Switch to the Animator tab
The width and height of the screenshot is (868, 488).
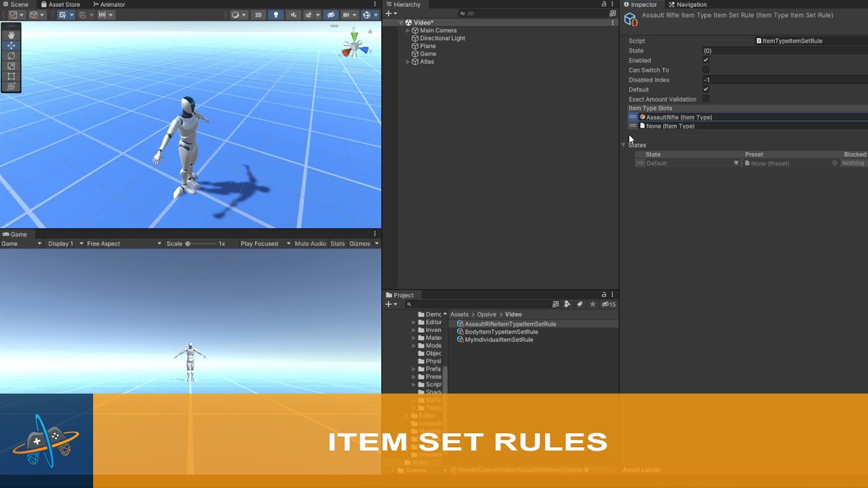point(108,4)
